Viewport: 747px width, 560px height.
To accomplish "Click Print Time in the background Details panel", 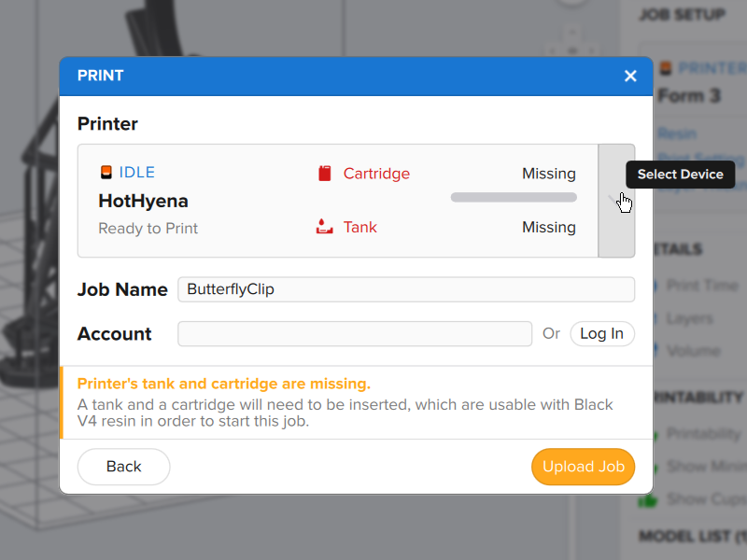I will click(x=702, y=286).
